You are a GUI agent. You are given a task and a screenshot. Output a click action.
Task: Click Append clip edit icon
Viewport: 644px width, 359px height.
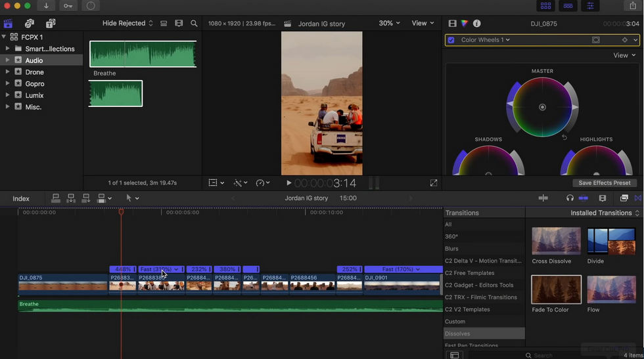[x=86, y=199]
